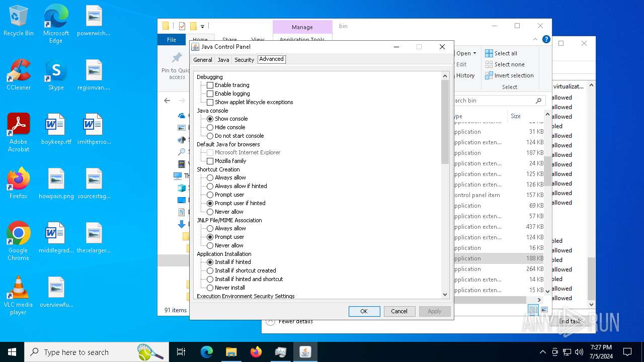Viewport: 644px width, 362px height.
Task: Open Task View in taskbar
Action: pyautogui.click(x=181, y=352)
